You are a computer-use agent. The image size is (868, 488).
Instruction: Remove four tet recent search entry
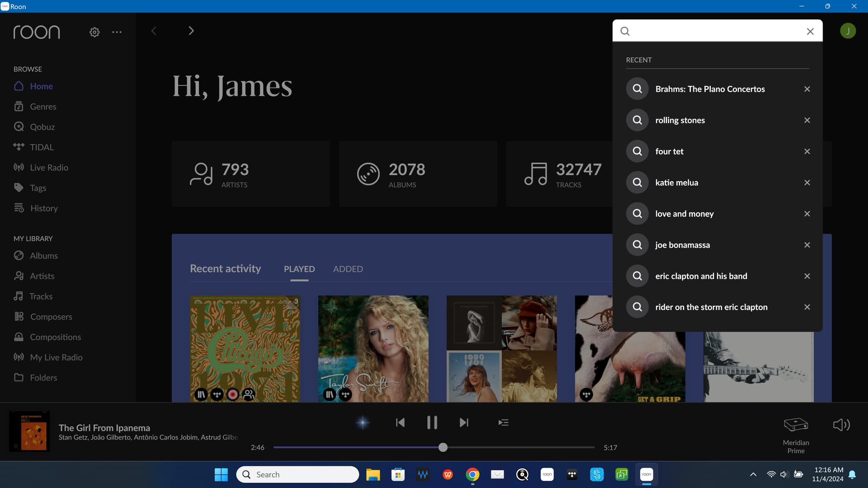tap(807, 151)
